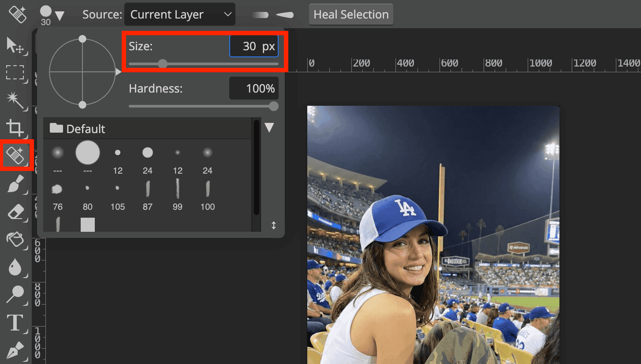The width and height of the screenshot is (641, 364).
Task: Choose the 80 brush preset
Action: click(x=88, y=188)
